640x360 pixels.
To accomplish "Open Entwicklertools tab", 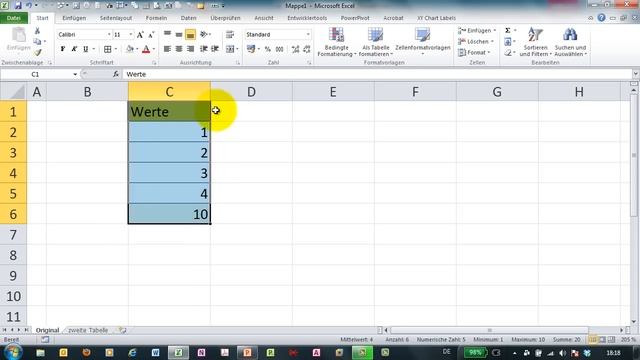I will click(x=307, y=18).
